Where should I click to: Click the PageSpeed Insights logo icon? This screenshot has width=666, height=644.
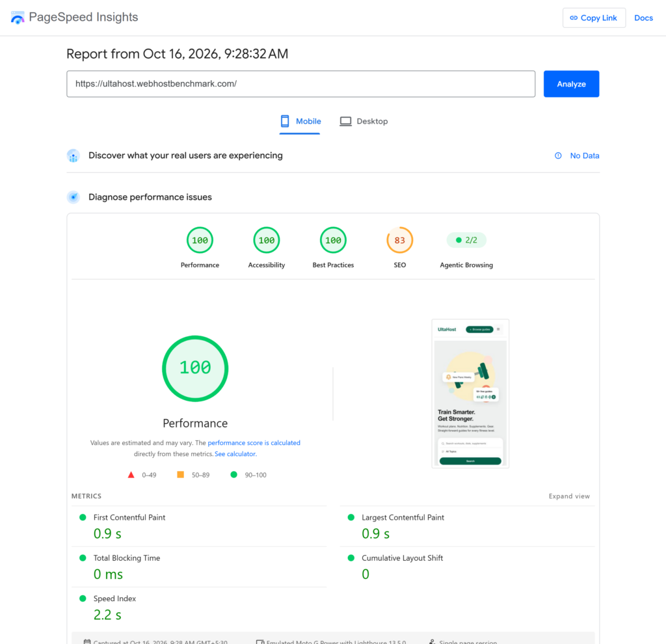tap(18, 18)
